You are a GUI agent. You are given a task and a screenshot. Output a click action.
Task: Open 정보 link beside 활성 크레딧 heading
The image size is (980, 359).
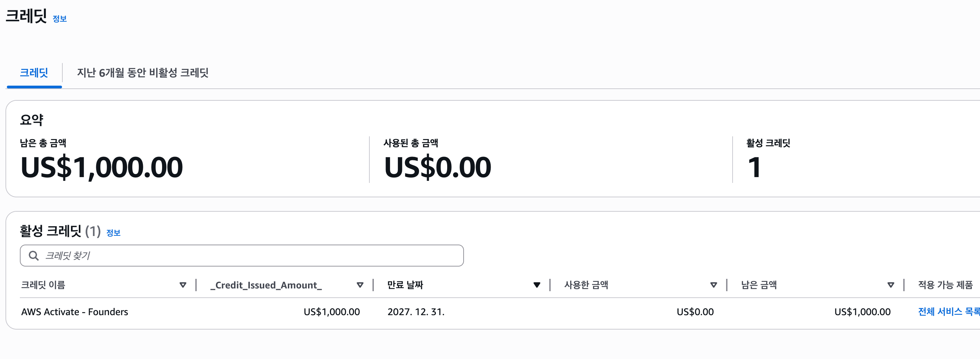point(113,233)
